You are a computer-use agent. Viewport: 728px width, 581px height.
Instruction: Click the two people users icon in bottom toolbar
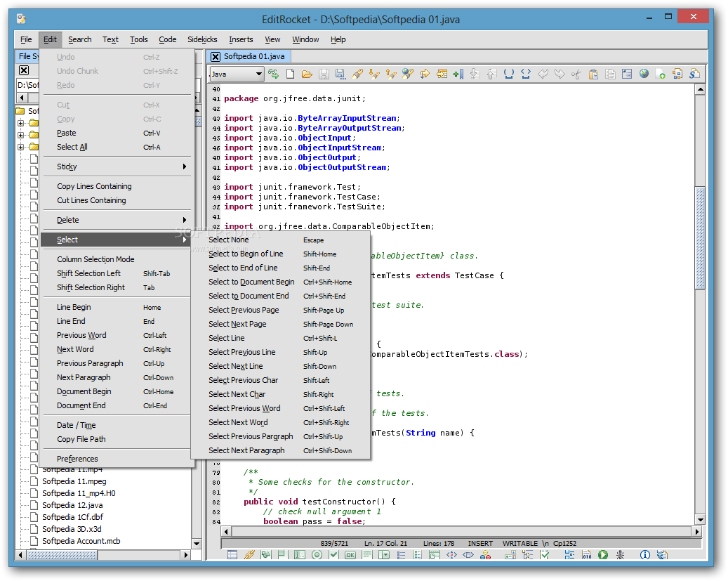click(x=485, y=554)
